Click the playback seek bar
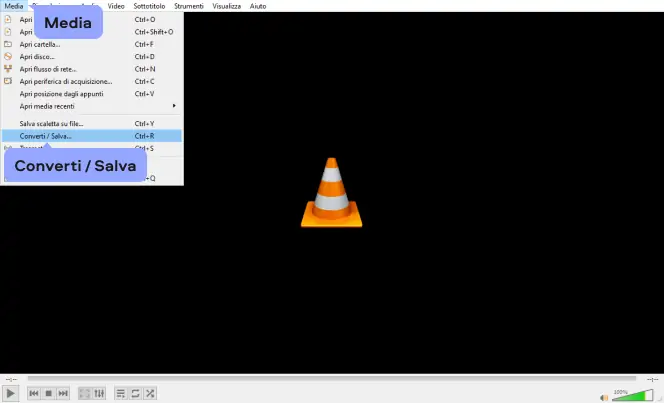Image resolution: width=664 pixels, height=403 pixels. click(x=332, y=378)
